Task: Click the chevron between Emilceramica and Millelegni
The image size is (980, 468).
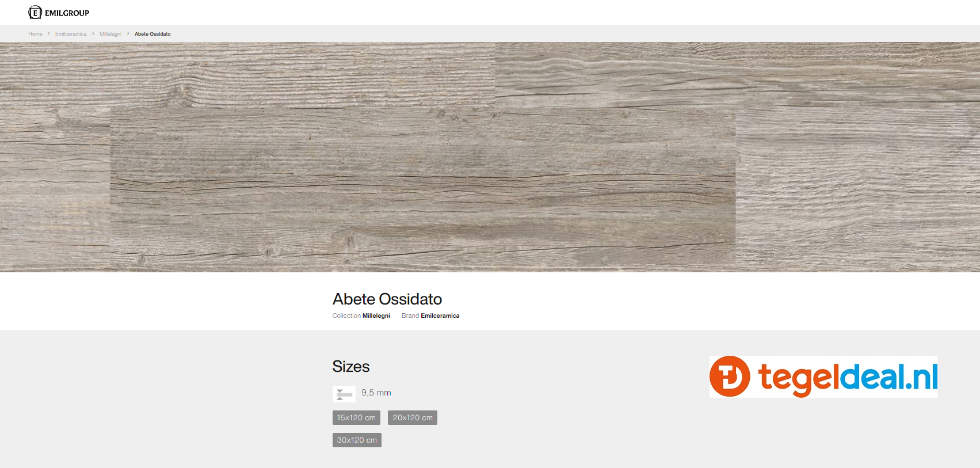Action: click(x=93, y=34)
